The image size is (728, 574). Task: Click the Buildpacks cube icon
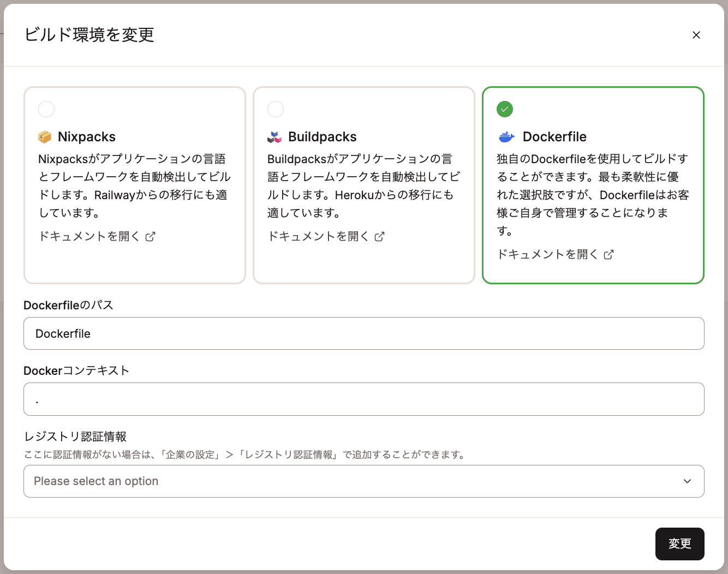[275, 137]
